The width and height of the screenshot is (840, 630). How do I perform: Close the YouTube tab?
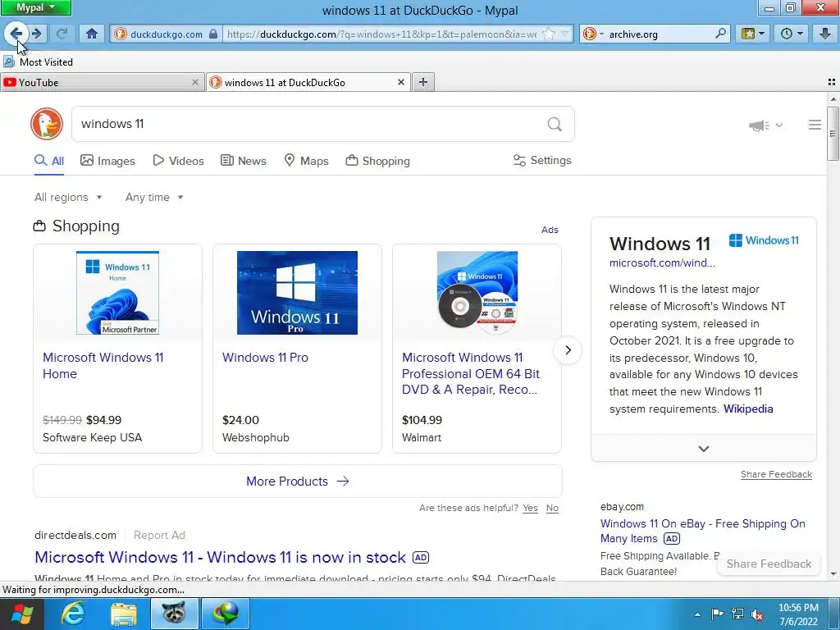(x=195, y=82)
